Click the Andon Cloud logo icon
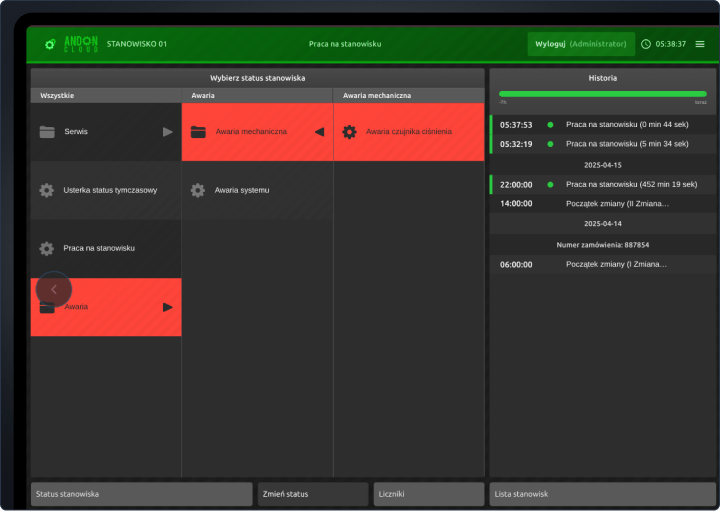 coord(50,44)
